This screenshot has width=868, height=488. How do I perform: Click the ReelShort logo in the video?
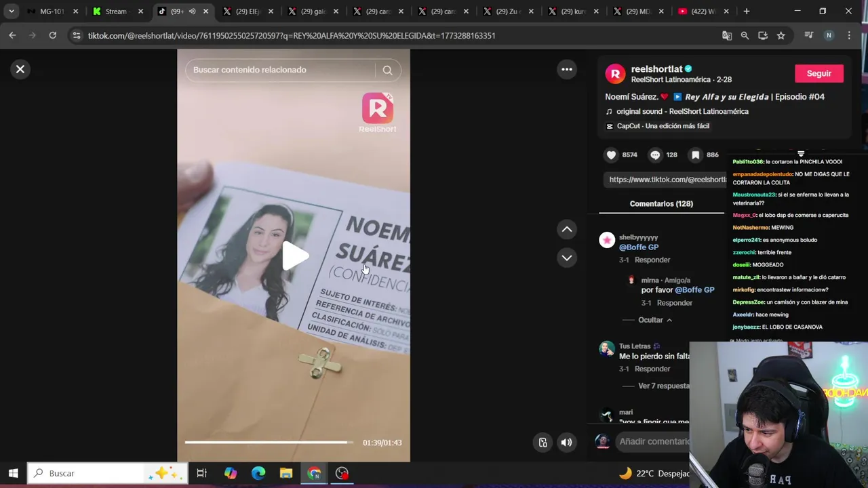[378, 113]
